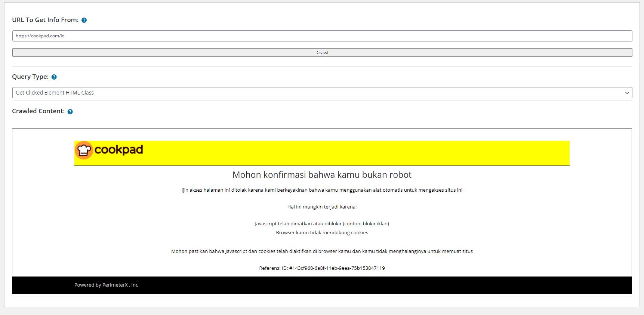644x315 pixels.
Task: Click the 'Query Type:' label
Action: (x=30, y=77)
